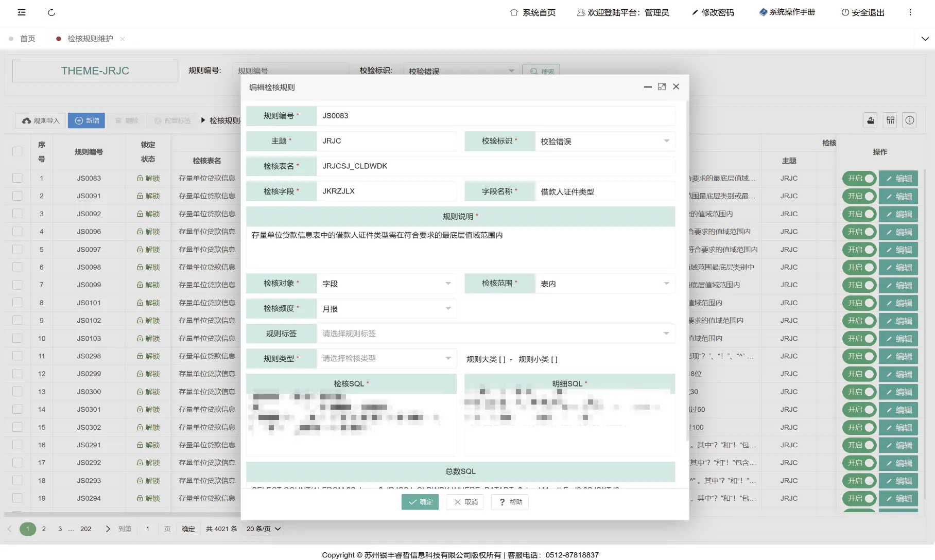
Task: Go to the next page arrow
Action: coord(108,529)
